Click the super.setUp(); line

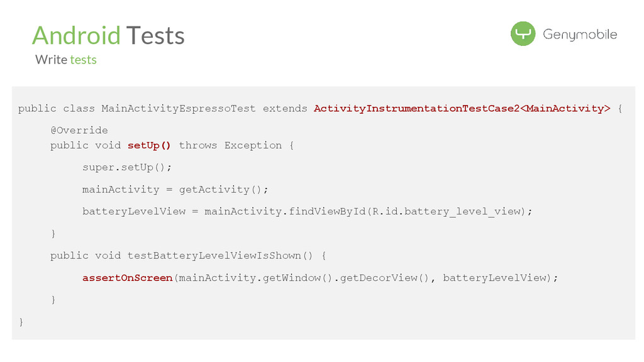point(127,168)
